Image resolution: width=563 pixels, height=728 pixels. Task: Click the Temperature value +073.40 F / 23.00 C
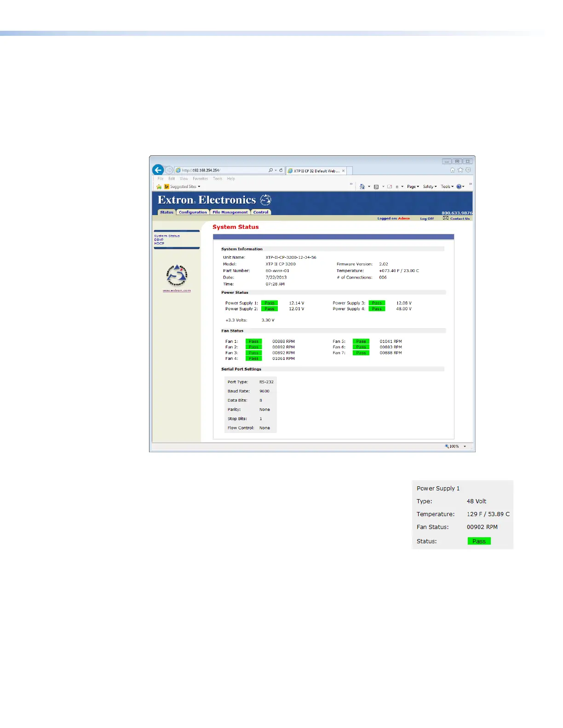point(399,271)
